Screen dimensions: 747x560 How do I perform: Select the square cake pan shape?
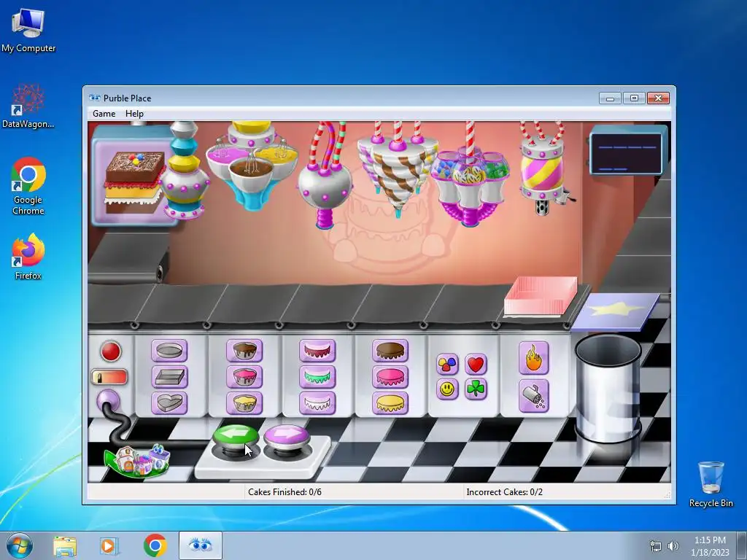169,377
